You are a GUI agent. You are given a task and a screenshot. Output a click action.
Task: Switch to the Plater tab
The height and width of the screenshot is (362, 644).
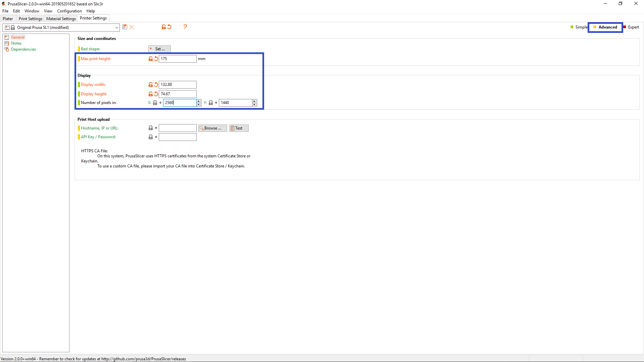pyautogui.click(x=8, y=19)
